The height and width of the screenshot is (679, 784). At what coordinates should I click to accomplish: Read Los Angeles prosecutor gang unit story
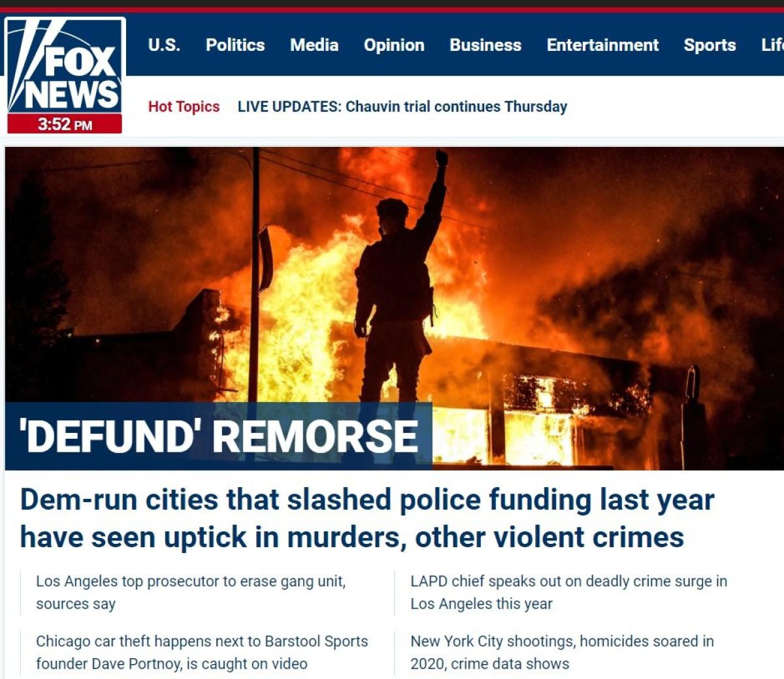click(x=191, y=592)
